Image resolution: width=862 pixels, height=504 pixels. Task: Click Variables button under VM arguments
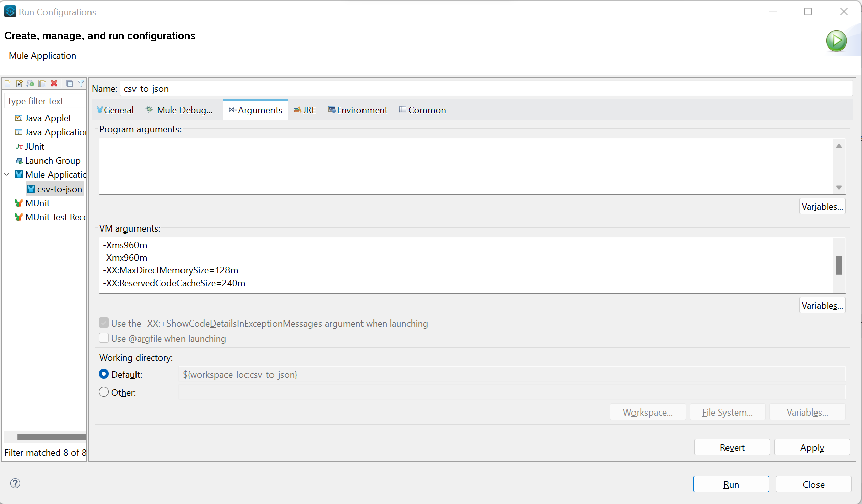pyautogui.click(x=822, y=305)
